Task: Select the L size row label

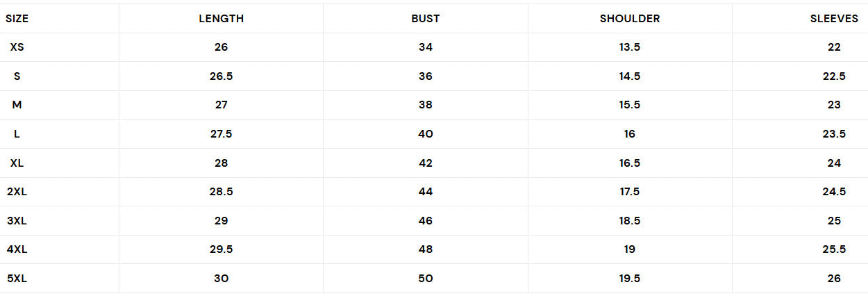Action: [x=17, y=134]
